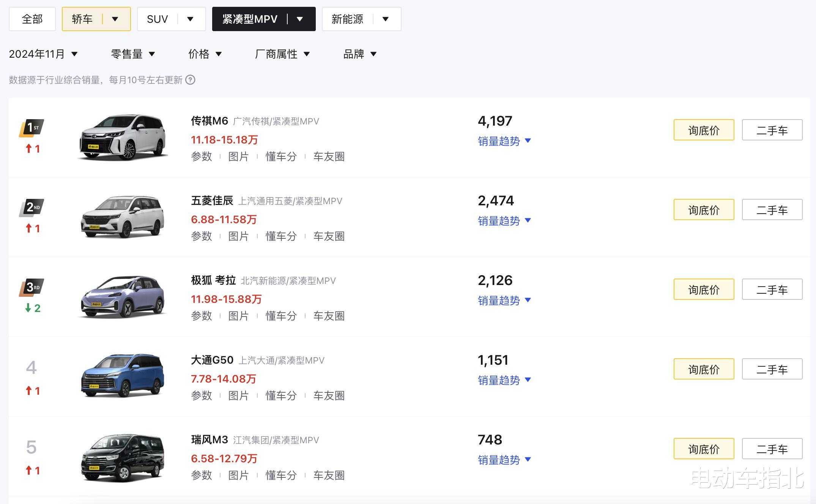This screenshot has width=816, height=504.
Task: Open the 传祺M6 car thumbnail
Action: pos(123,137)
